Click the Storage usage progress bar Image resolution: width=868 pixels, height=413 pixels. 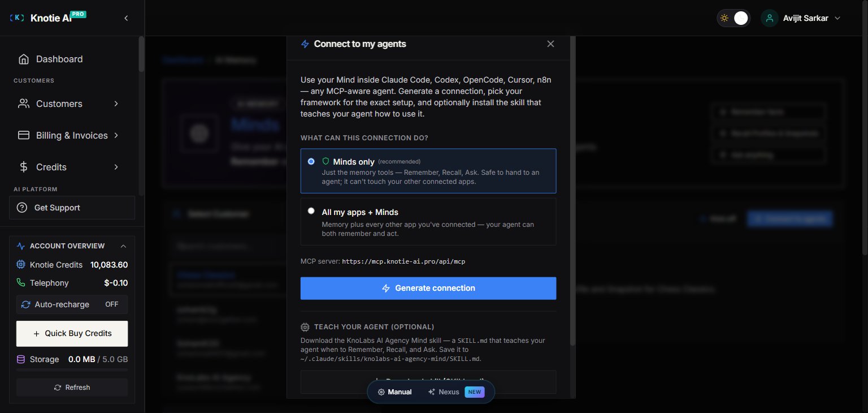coord(72,370)
